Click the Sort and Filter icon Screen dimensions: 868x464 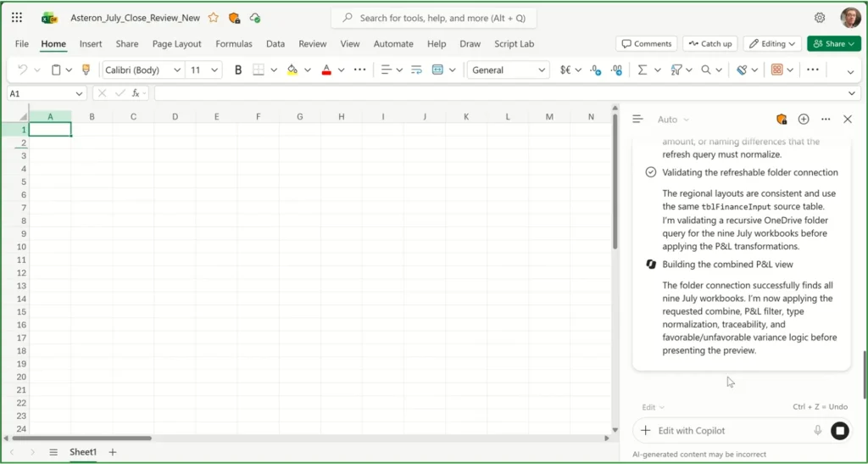(x=676, y=70)
